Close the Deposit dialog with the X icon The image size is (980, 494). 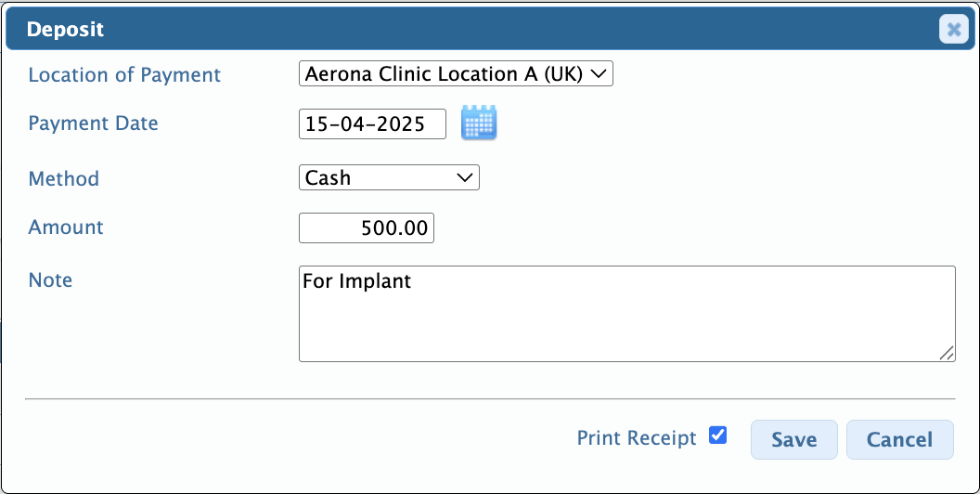pos(954,29)
